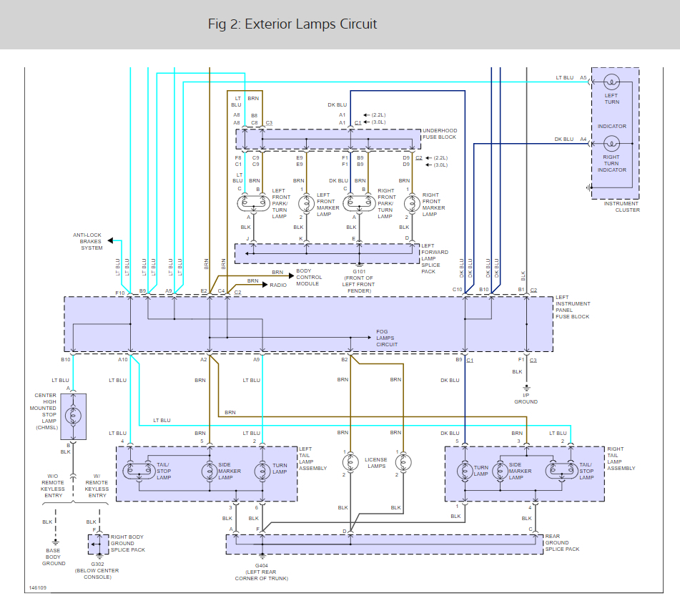Viewport: 680px width, 616px height.
Task: Click the I/P GROUND symbol
Action: click(526, 388)
